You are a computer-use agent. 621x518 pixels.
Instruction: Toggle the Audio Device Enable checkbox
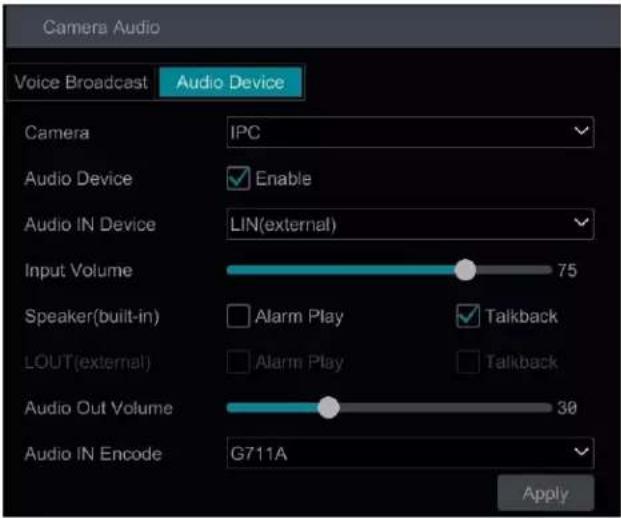click(238, 178)
